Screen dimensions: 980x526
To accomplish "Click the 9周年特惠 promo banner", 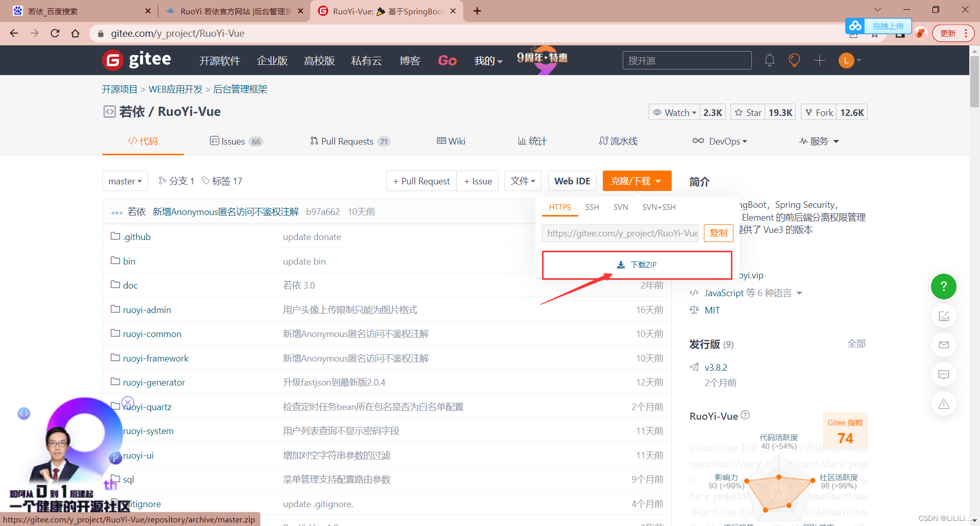I will [542, 60].
